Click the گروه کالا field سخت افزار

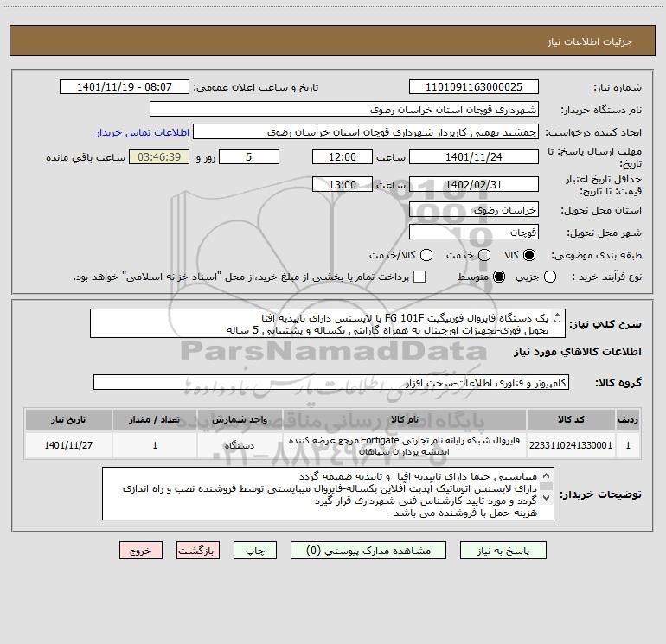point(331,382)
